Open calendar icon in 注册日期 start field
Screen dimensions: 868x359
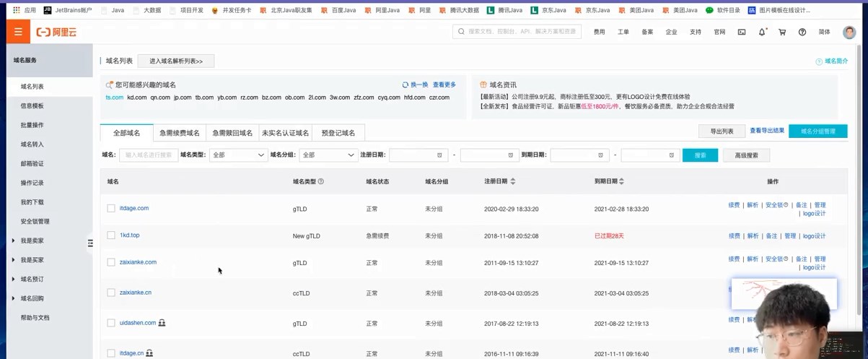[x=439, y=155]
